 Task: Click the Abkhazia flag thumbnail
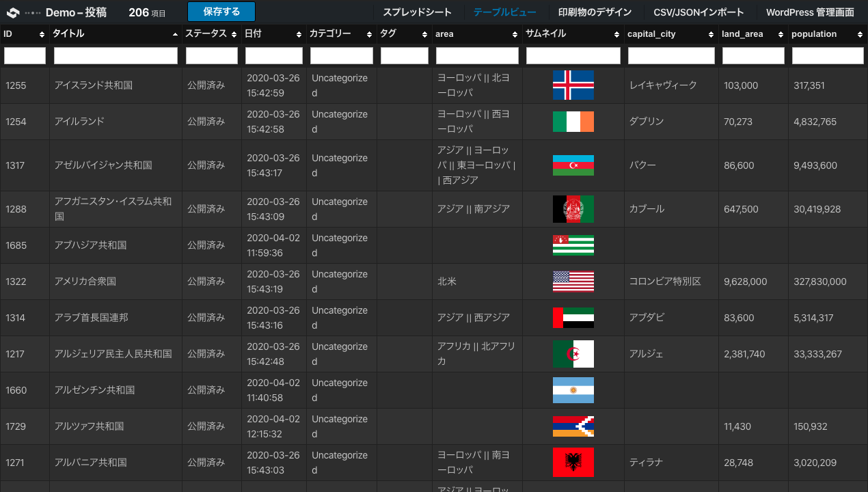point(573,245)
